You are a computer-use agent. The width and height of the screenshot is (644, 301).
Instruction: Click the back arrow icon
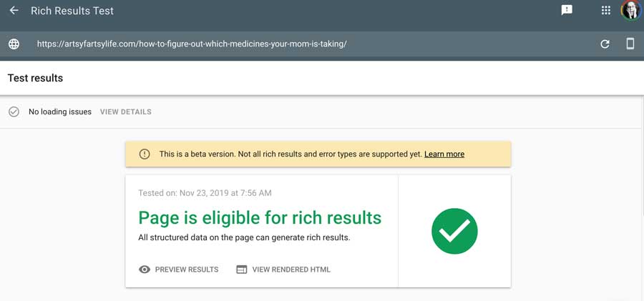click(x=14, y=10)
